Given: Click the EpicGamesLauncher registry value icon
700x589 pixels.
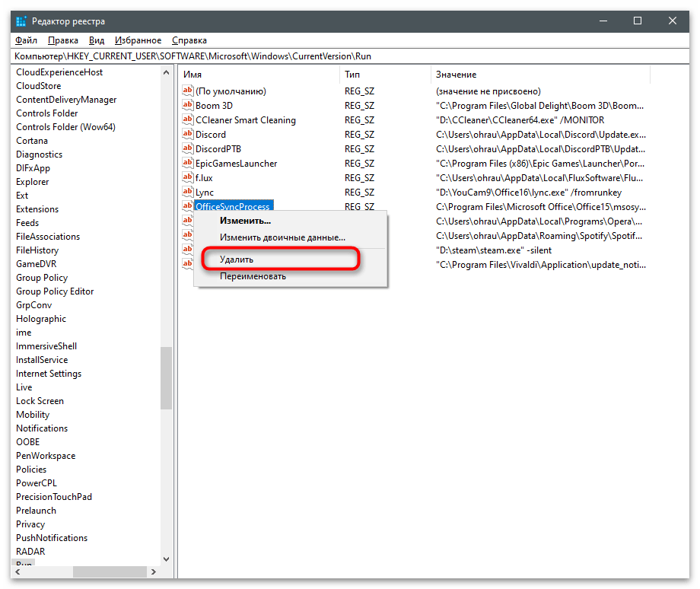Looking at the screenshot, I should click(x=188, y=164).
